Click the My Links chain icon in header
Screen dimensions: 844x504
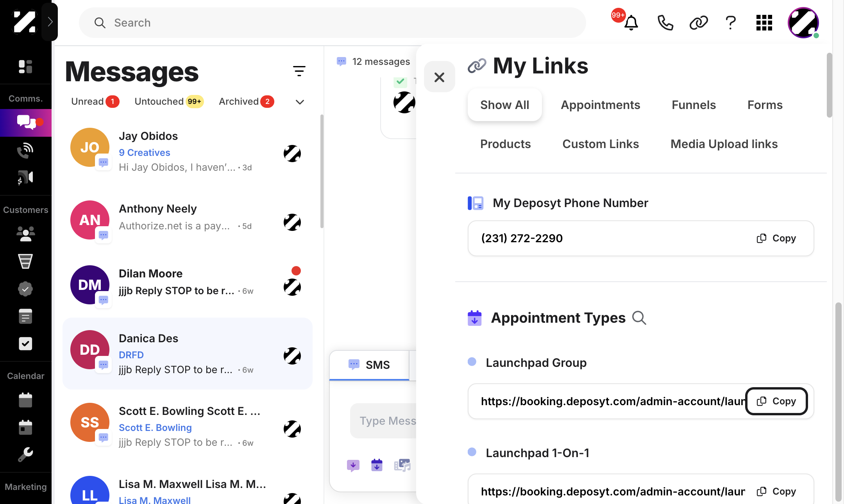click(x=698, y=23)
